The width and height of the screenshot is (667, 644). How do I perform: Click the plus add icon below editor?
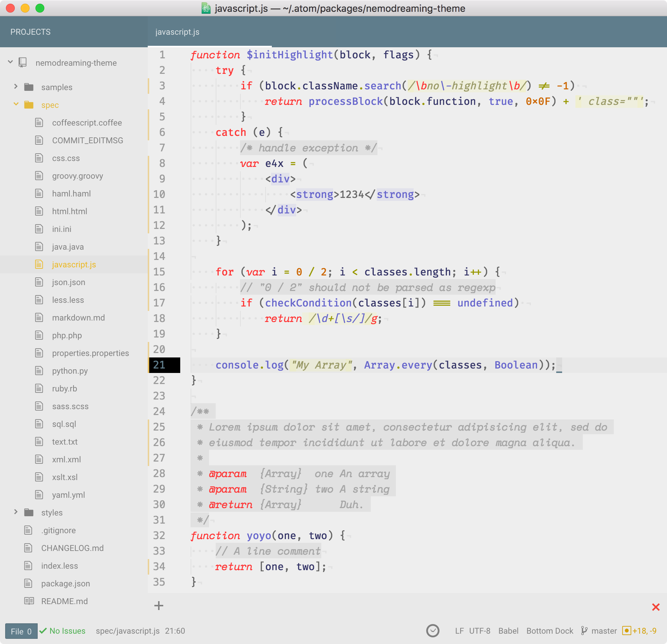point(159,606)
